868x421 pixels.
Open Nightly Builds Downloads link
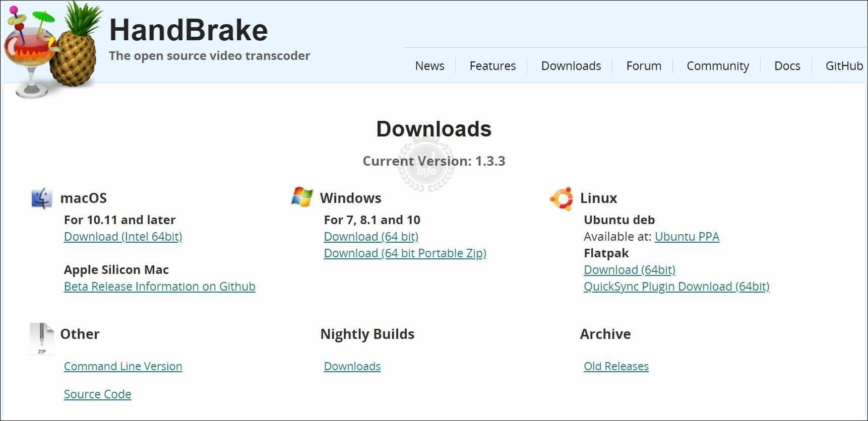(x=352, y=366)
